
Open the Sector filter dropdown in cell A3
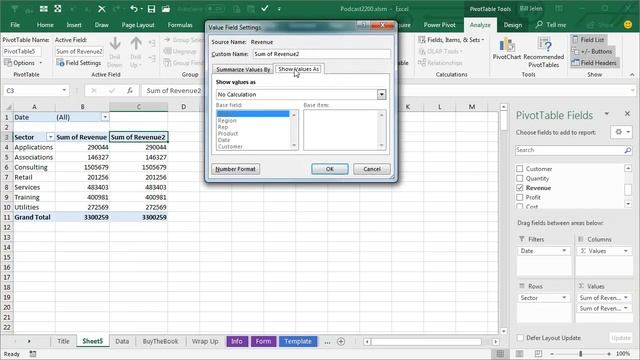click(51, 137)
